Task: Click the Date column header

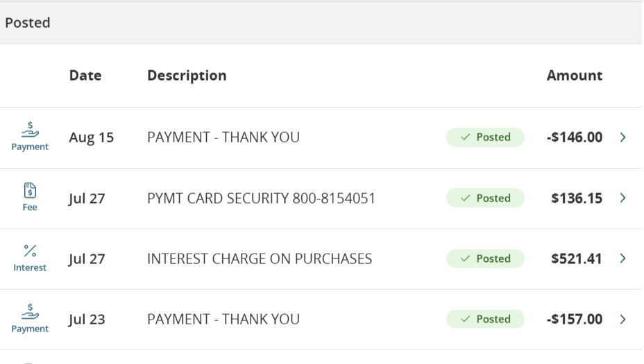Action: 85,76
